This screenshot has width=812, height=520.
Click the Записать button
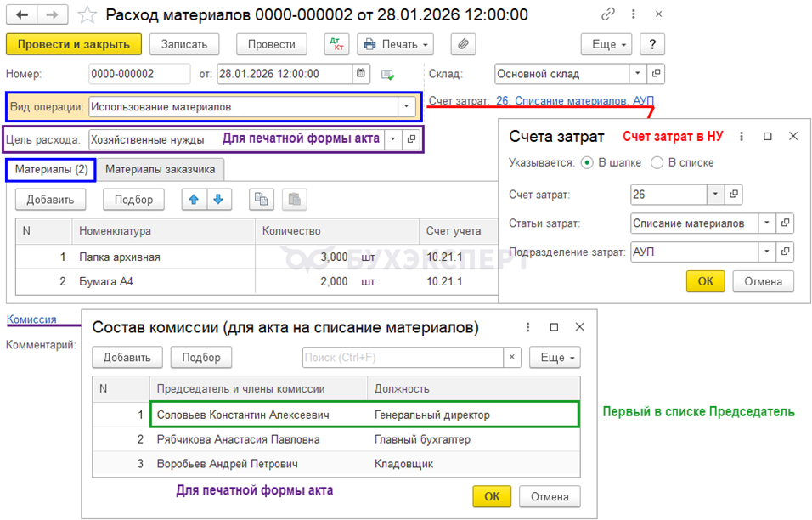coord(183,44)
